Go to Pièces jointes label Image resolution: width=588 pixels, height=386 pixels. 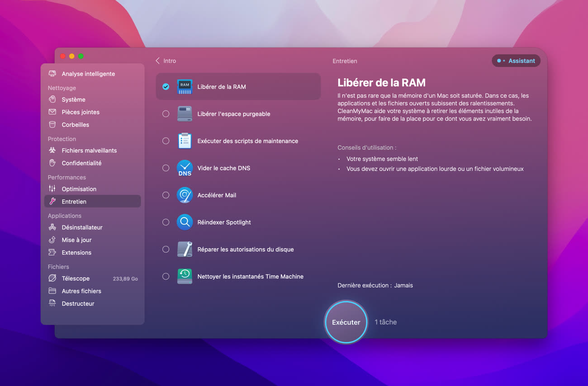click(81, 112)
